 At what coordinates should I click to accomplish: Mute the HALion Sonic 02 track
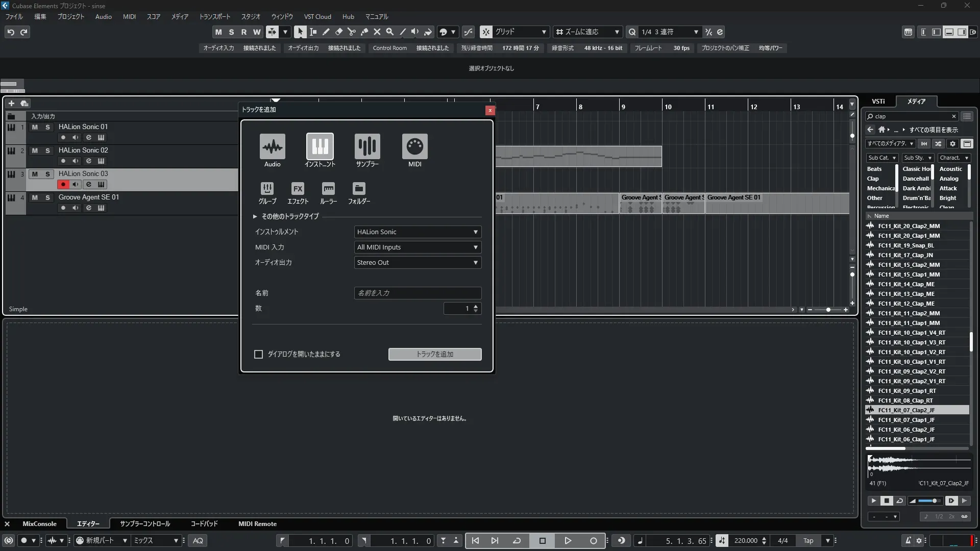[35, 151]
